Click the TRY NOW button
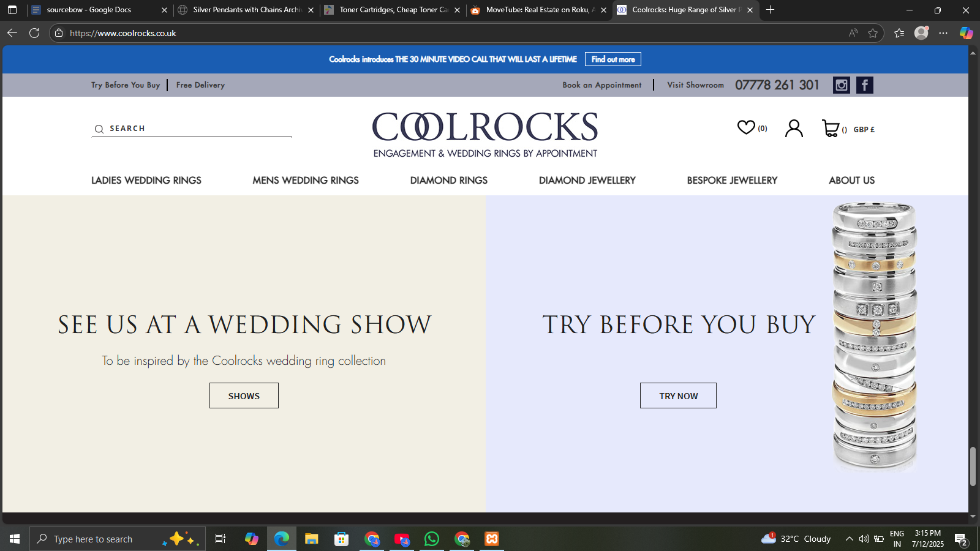980x551 pixels. pos(678,395)
